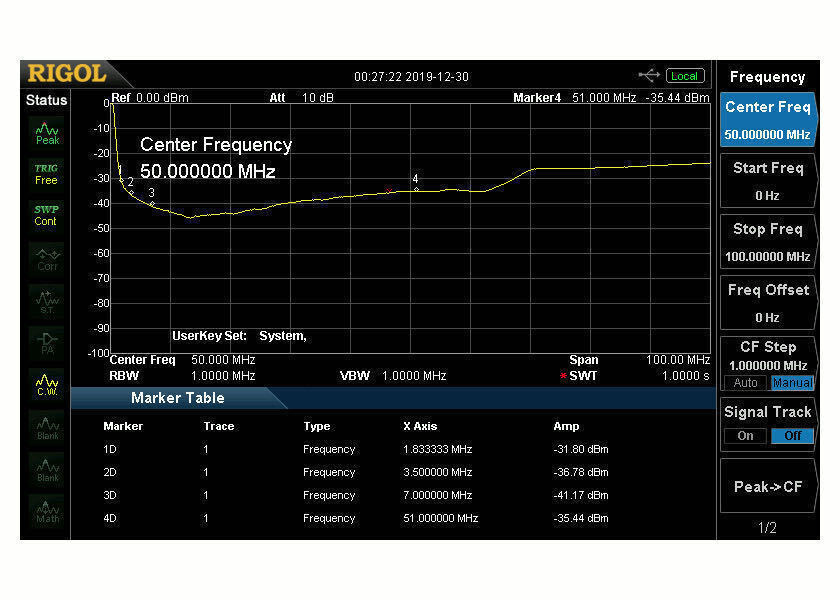Screen dimensions: 840x600
Task: Click the red SWT uncalibrated asterisk
Action: [563, 376]
